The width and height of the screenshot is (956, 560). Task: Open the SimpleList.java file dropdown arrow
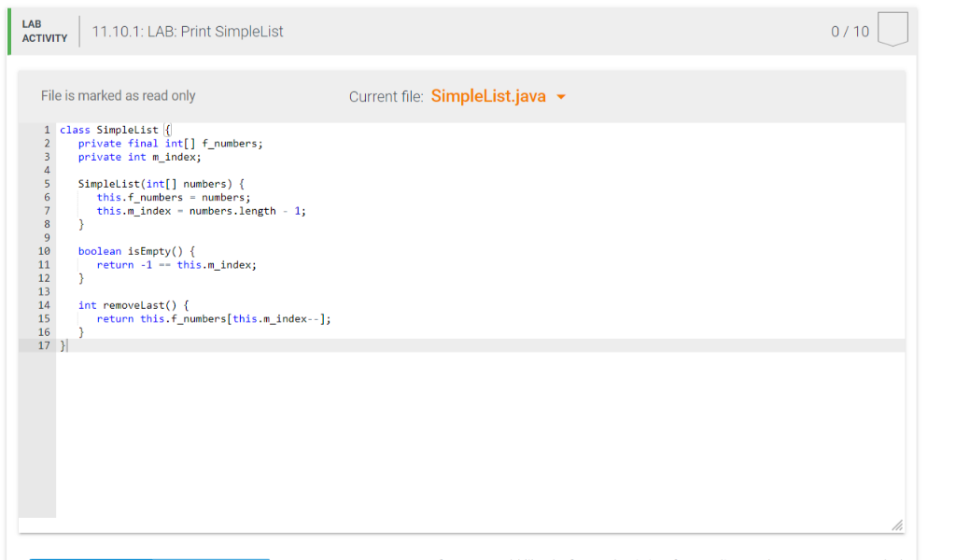561,97
